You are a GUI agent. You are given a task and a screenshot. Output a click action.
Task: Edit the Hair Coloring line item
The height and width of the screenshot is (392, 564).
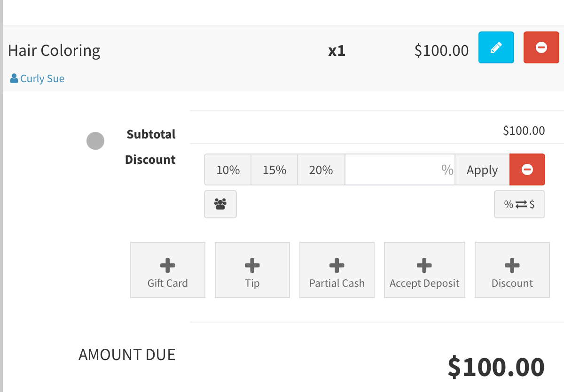pos(496,47)
